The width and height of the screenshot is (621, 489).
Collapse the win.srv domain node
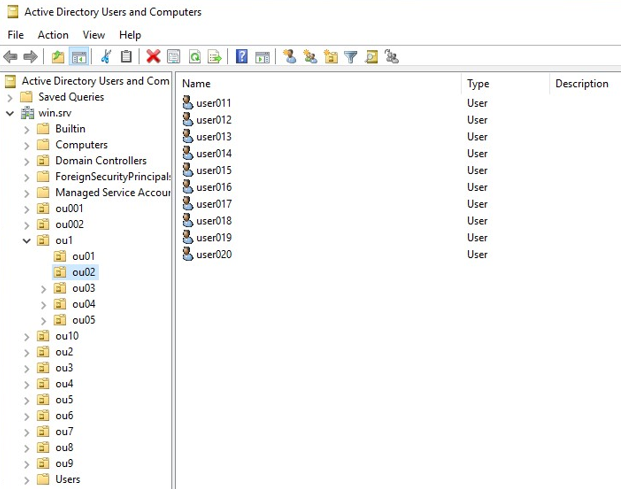[x=10, y=113]
